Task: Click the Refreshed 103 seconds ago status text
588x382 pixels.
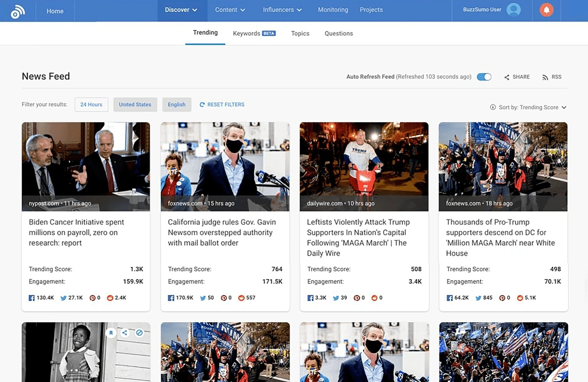Action: coord(434,77)
